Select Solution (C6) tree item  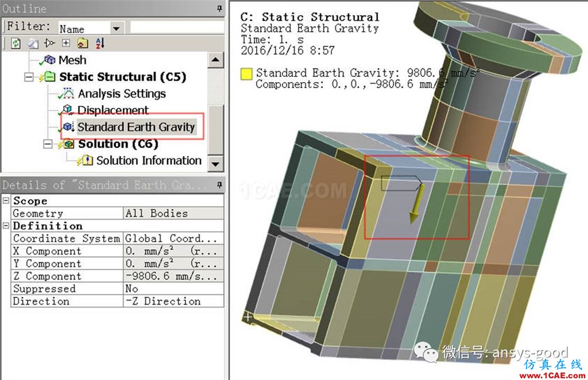[118, 144]
